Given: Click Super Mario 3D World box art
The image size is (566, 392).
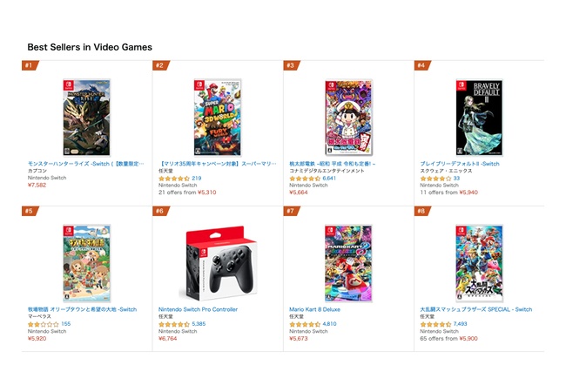Looking at the screenshot, I should pyautogui.click(x=217, y=118).
